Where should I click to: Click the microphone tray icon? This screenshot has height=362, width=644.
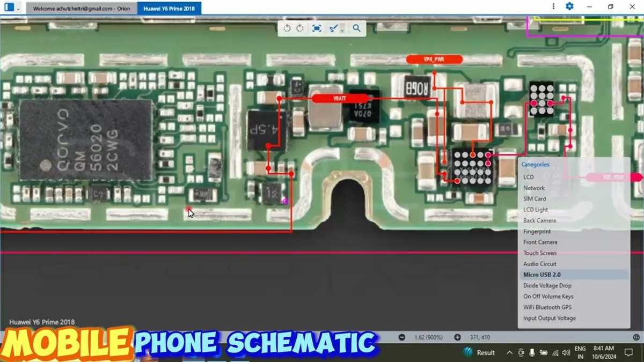click(532, 352)
